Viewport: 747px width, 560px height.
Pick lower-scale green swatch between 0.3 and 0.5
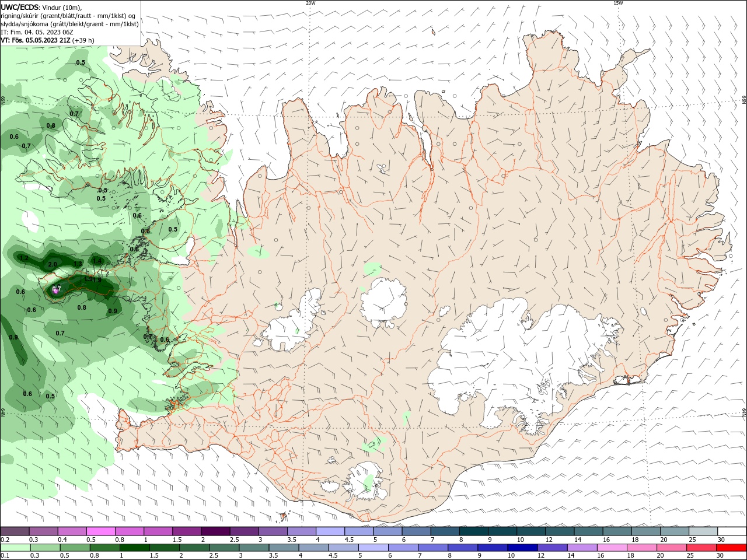(45, 548)
